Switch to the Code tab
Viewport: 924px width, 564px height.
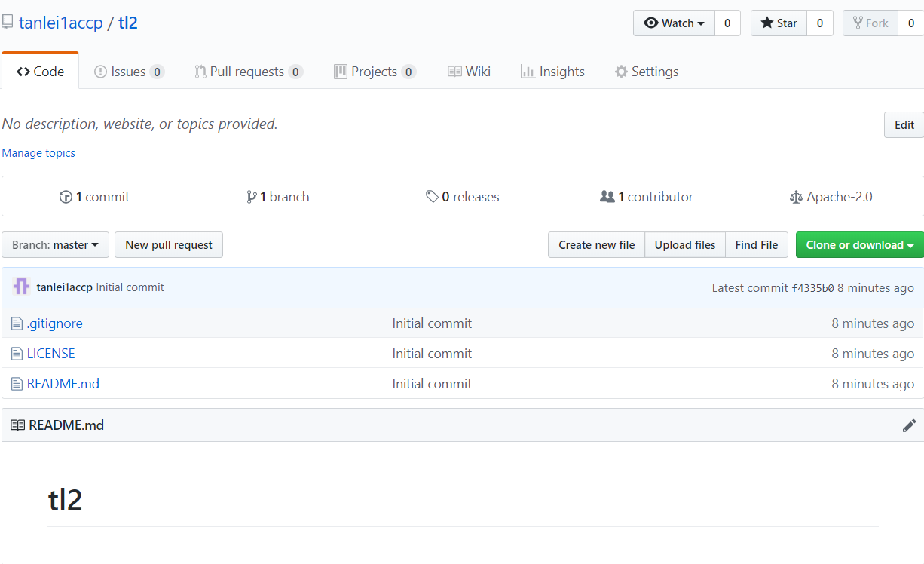(x=41, y=72)
